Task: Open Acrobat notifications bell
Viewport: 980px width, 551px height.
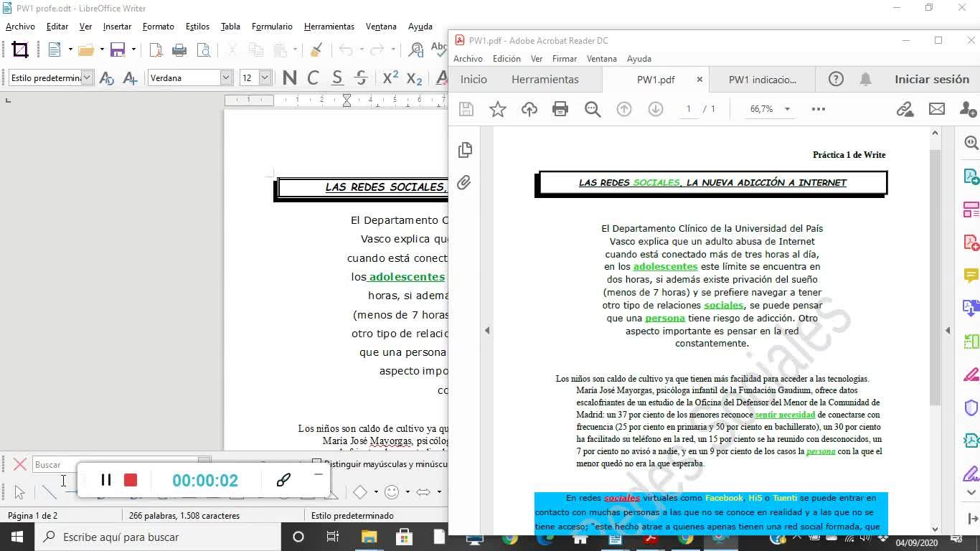Action: (x=866, y=80)
